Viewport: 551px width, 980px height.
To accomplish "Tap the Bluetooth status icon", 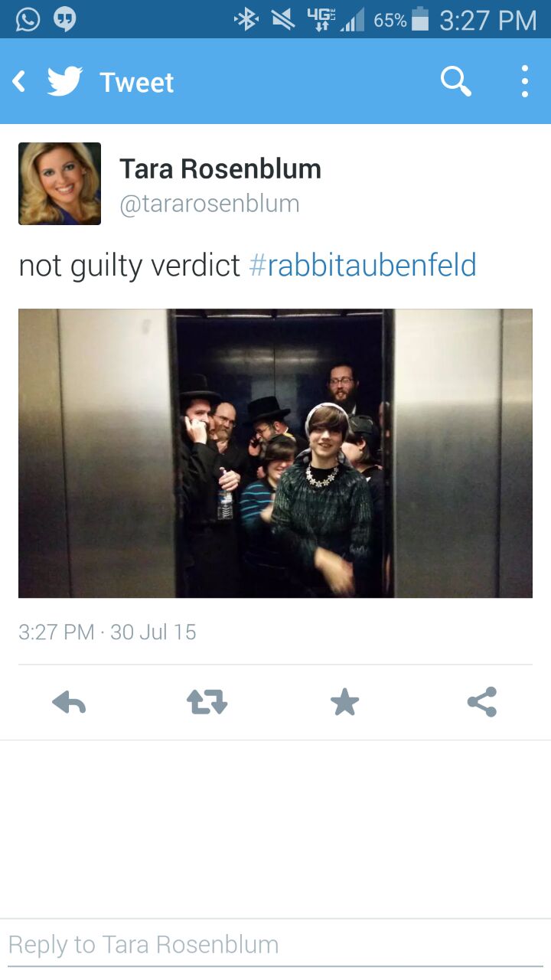I will [246, 20].
